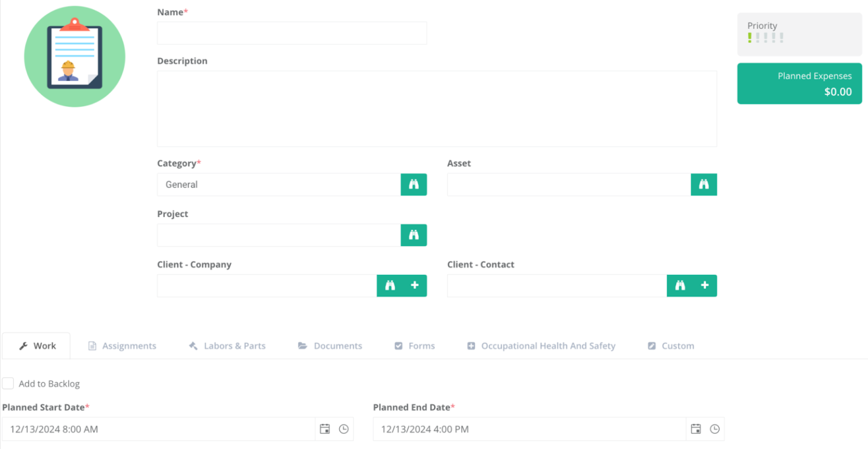Open the Asset search icon
This screenshot has height=449, width=868.
coord(704,184)
